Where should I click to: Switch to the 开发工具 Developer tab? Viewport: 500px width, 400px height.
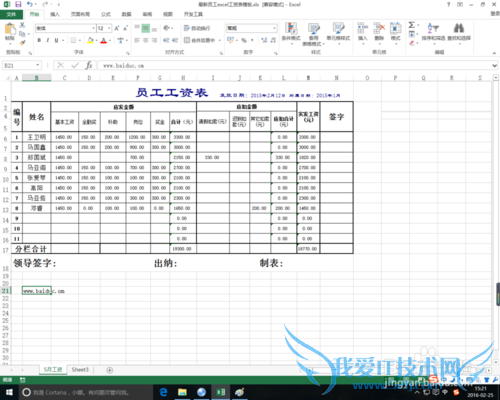click(x=193, y=14)
